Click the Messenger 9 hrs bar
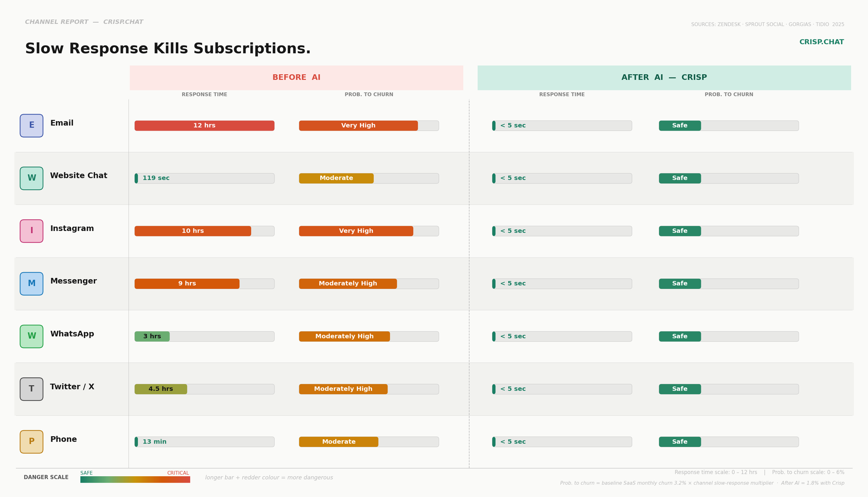Screen dimensions: 868x497 187,284
